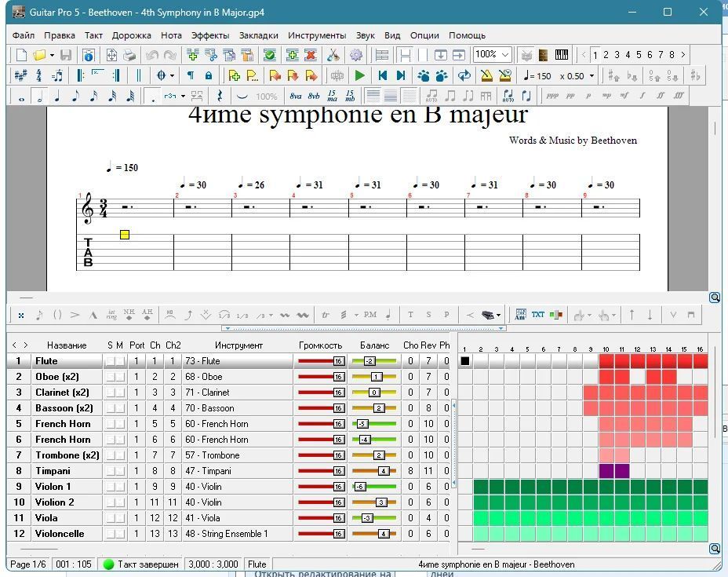Toggle Solo checkbox for Flute track

(110, 361)
